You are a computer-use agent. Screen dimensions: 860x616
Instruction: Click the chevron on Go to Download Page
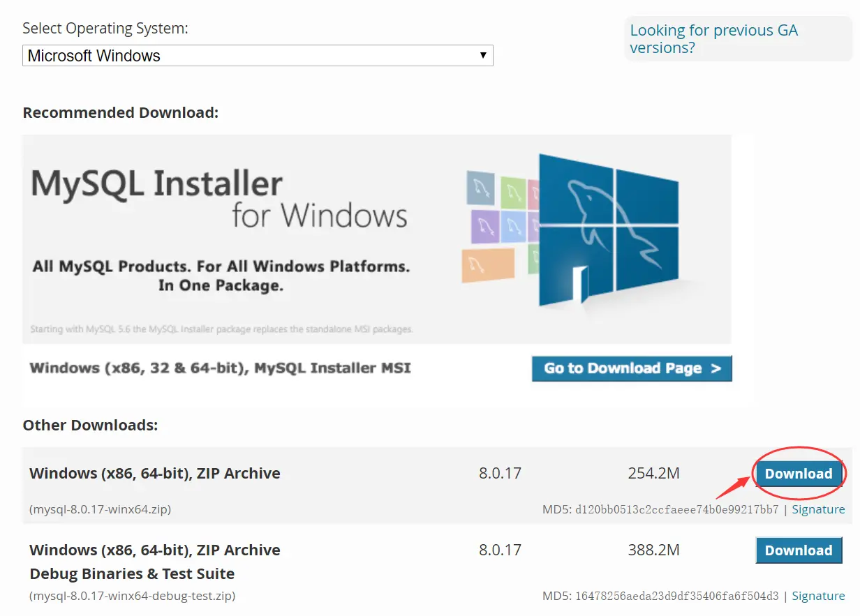716,368
